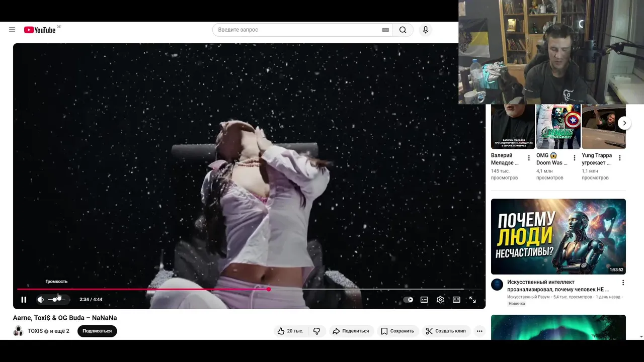This screenshot has height=362, width=644.
Task: Toggle subtitles on the player
Action: 424,300
